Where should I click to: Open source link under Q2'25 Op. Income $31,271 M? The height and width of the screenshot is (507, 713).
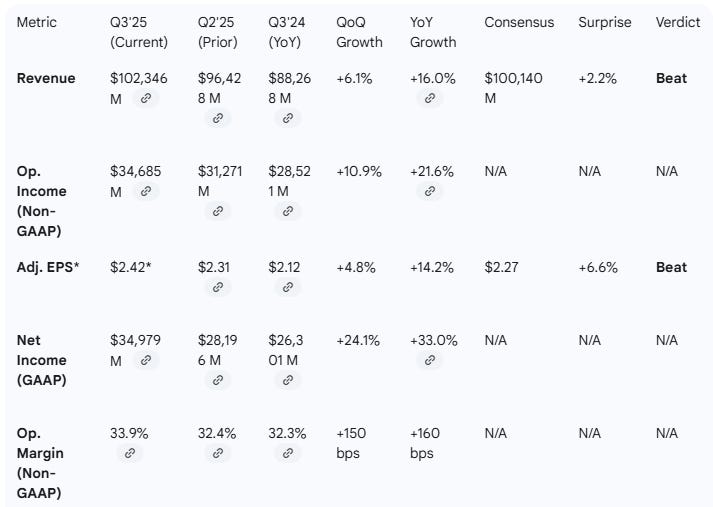click(x=217, y=211)
